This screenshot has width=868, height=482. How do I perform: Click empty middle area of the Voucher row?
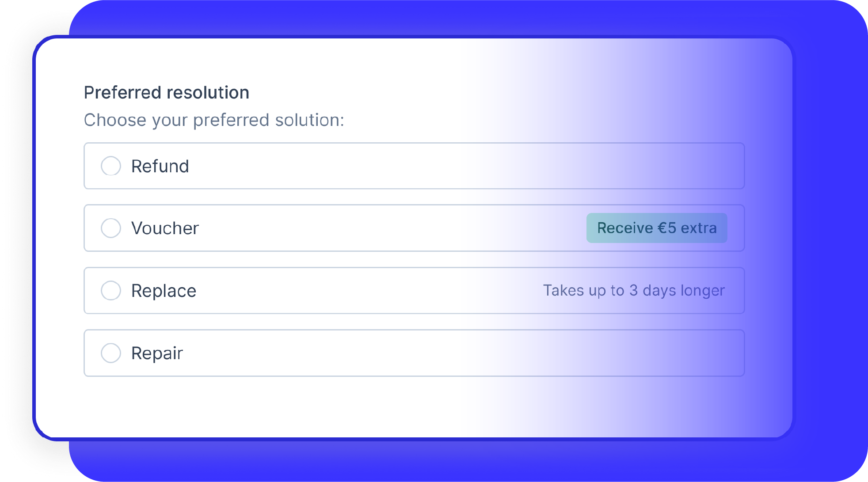[x=389, y=228]
